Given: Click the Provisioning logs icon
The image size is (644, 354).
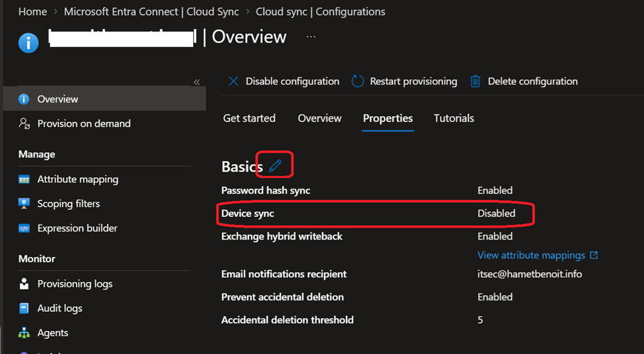Looking at the screenshot, I should (25, 284).
